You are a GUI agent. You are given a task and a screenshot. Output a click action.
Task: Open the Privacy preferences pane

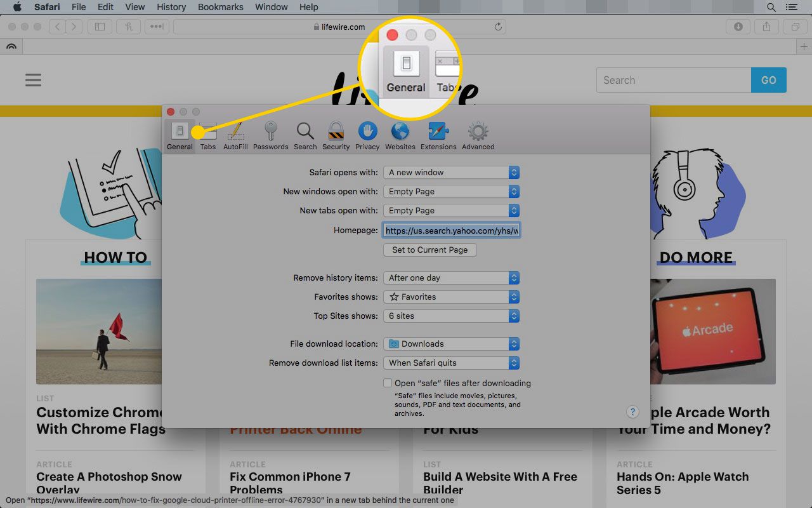coord(367,136)
